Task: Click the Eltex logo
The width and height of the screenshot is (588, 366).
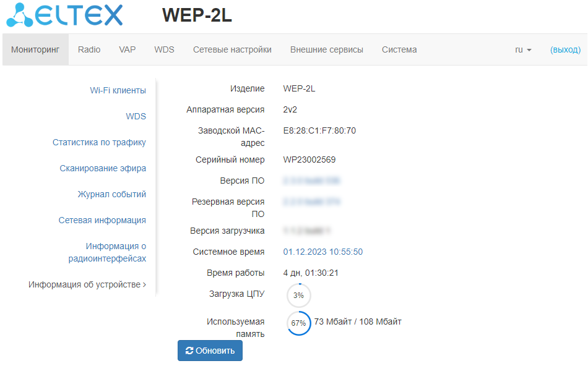Action: click(64, 15)
